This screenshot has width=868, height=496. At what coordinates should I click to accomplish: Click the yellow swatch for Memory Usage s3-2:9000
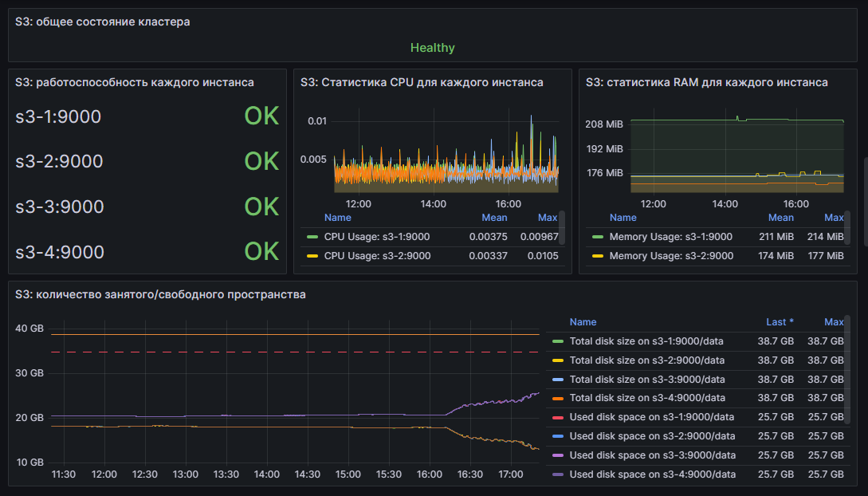point(597,256)
